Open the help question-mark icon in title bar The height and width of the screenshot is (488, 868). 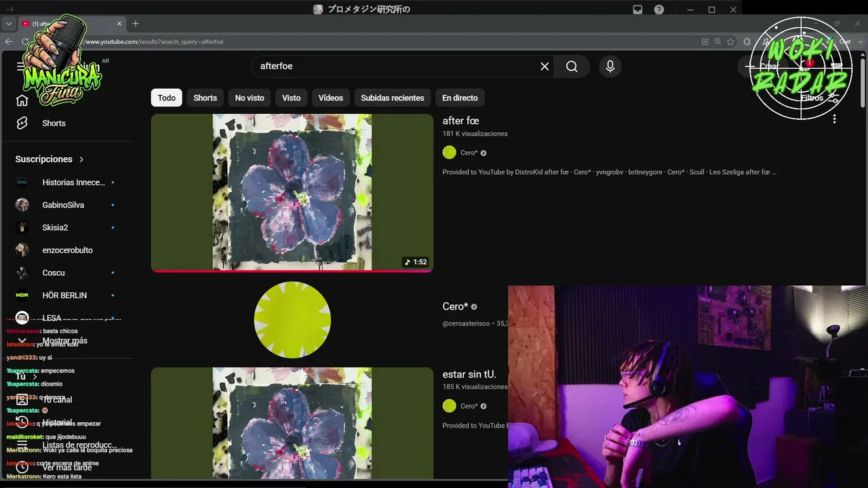[659, 9]
